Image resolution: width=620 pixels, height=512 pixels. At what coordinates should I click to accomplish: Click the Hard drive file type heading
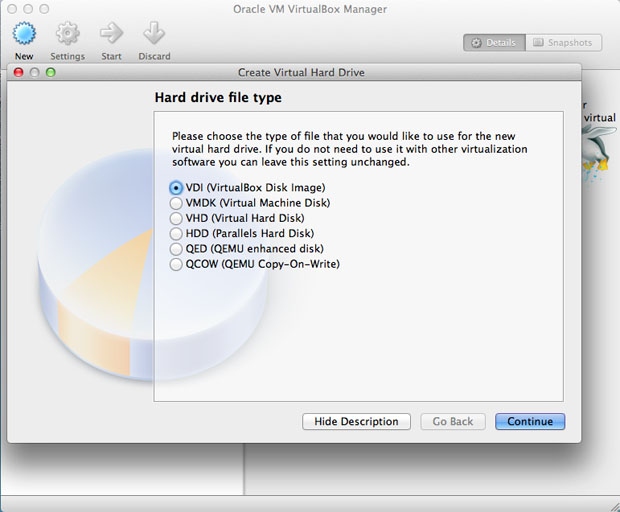point(218,97)
